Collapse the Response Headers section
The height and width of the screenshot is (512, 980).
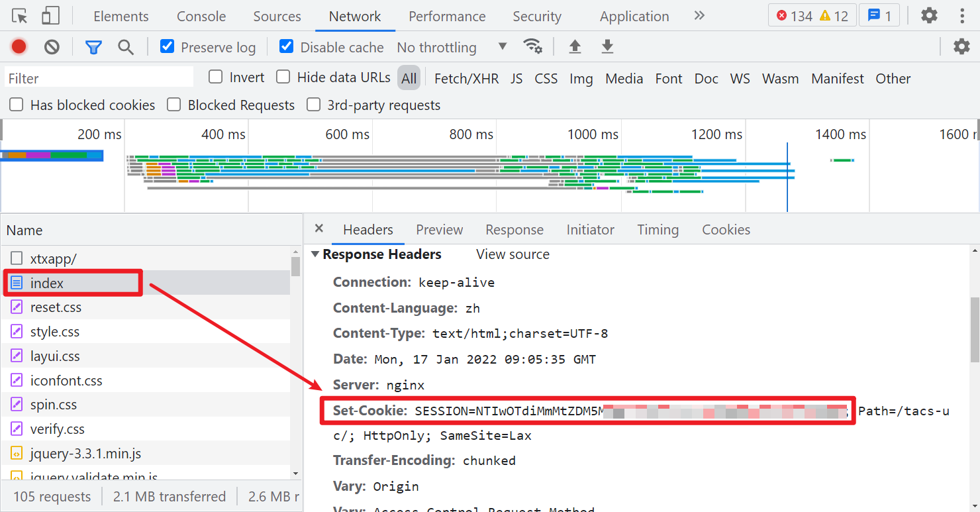(x=316, y=254)
